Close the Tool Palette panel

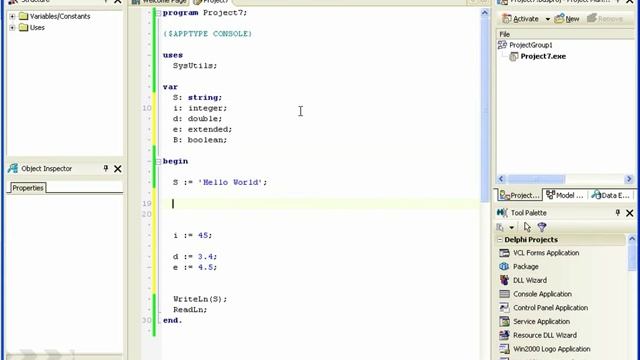[629, 213]
